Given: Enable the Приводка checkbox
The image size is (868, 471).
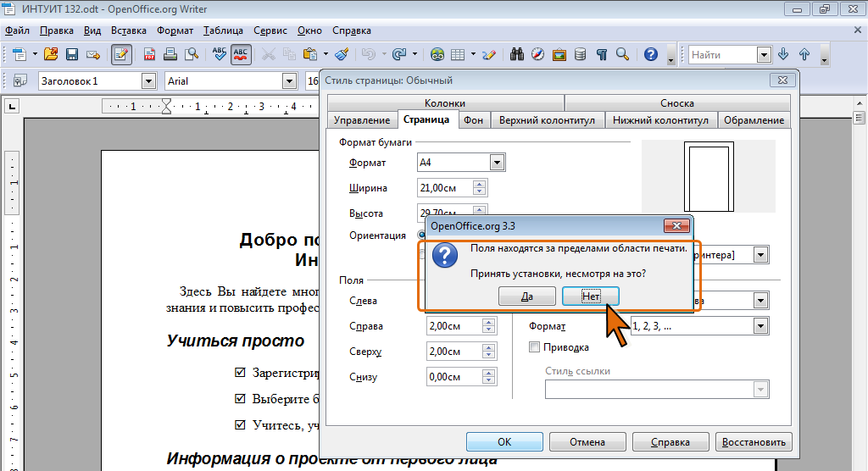Looking at the screenshot, I should [x=534, y=347].
